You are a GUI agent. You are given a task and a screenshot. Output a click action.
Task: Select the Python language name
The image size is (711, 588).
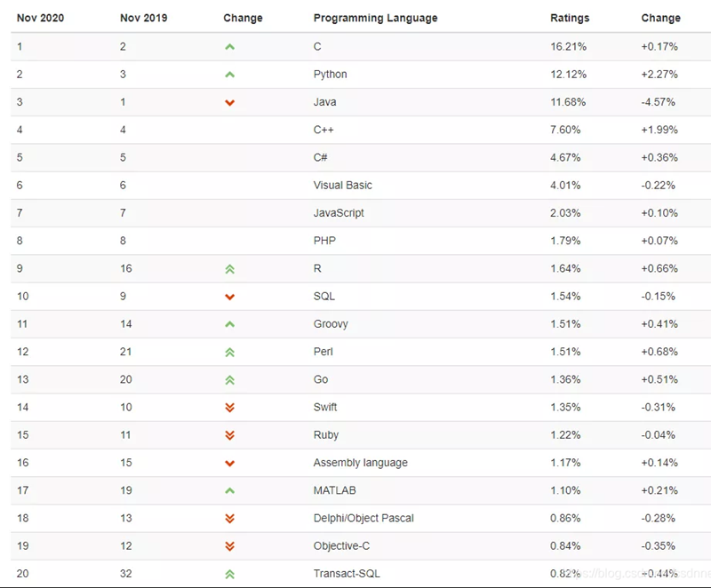point(330,75)
